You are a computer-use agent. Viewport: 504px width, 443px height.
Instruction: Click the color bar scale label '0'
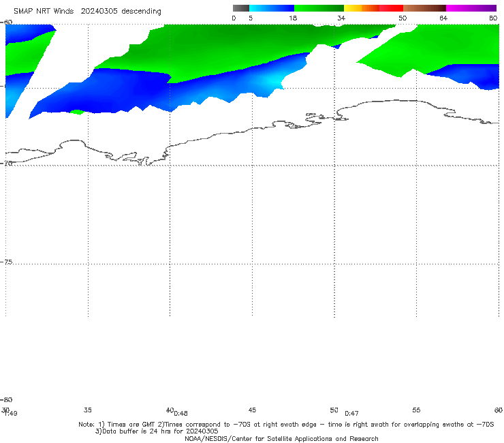pos(234,18)
